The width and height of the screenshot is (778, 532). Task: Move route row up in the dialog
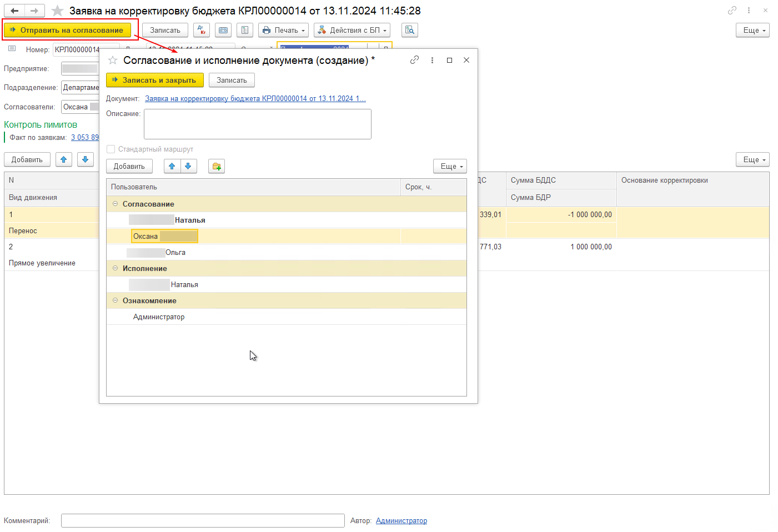tap(172, 166)
